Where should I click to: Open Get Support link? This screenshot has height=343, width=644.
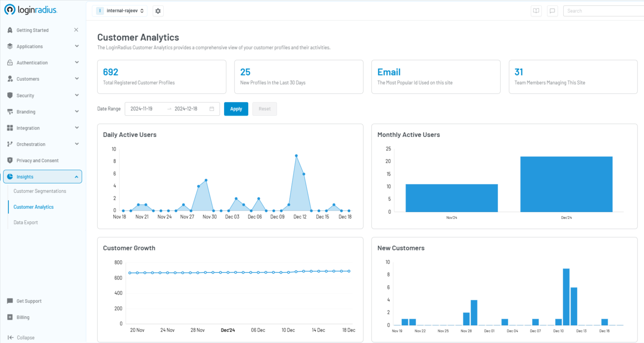pyautogui.click(x=29, y=301)
